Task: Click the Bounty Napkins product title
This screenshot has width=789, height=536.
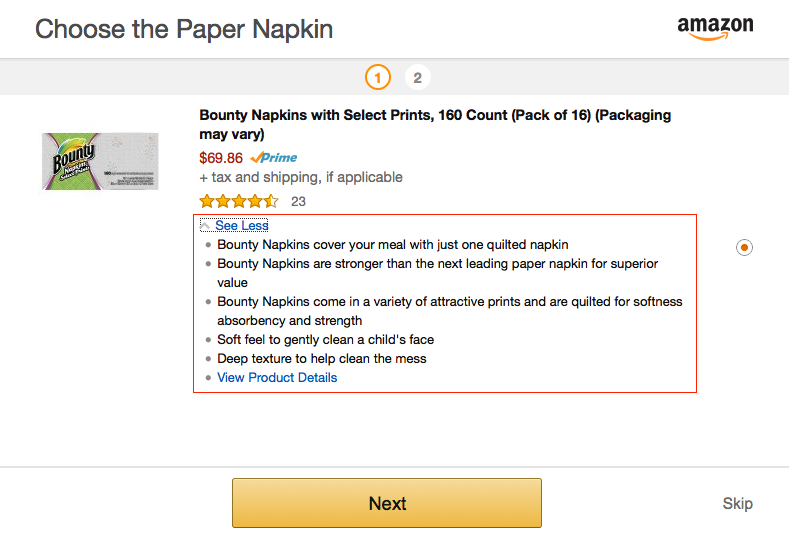Action: tap(435, 124)
